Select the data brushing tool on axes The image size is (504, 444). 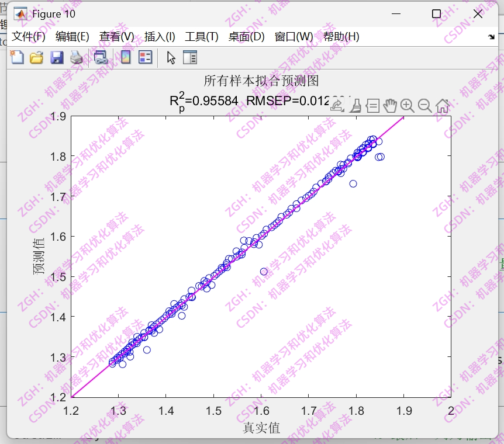[355, 106]
